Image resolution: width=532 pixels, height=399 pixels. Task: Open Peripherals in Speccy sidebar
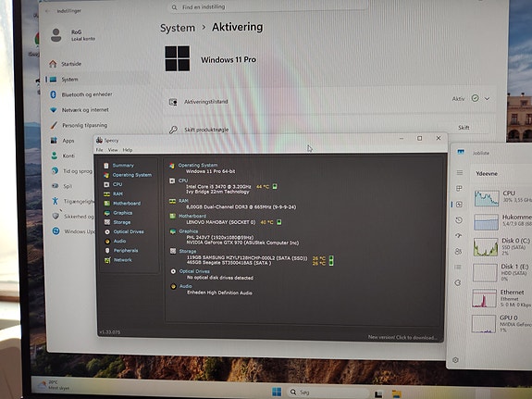coord(126,250)
